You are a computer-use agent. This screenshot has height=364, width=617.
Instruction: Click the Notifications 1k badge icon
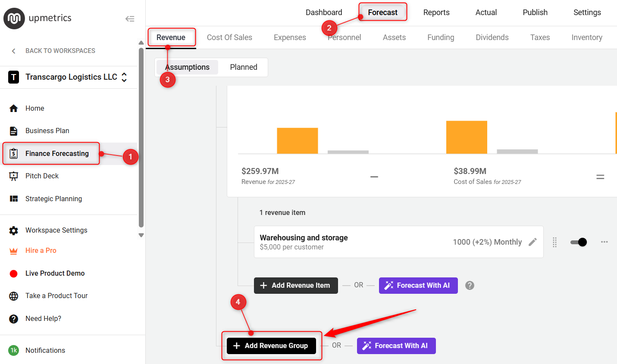click(x=14, y=350)
